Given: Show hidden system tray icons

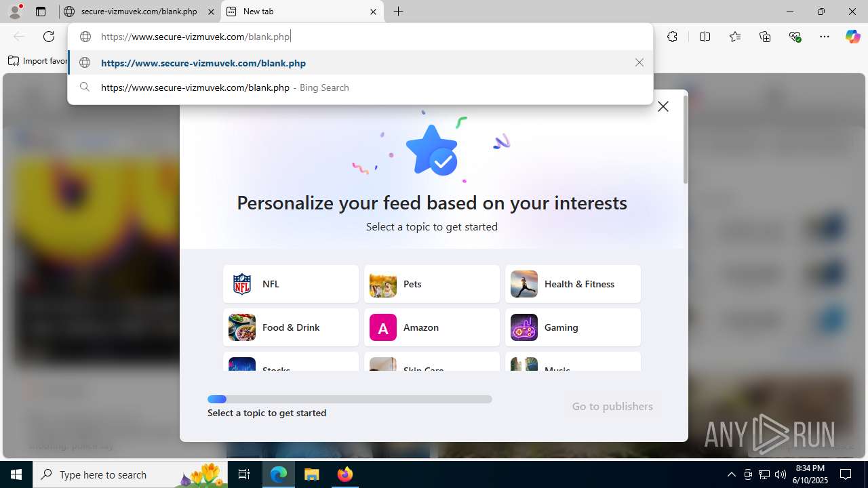Looking at the screenshot, I should click(x=731, y=474).
